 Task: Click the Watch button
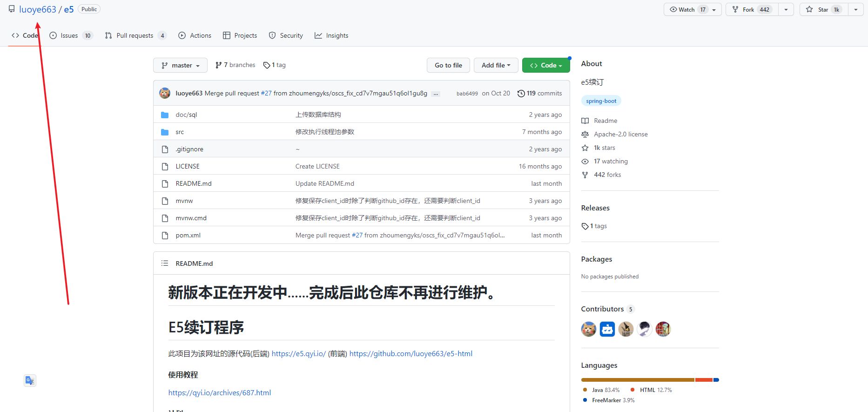[x=693, y=9]
